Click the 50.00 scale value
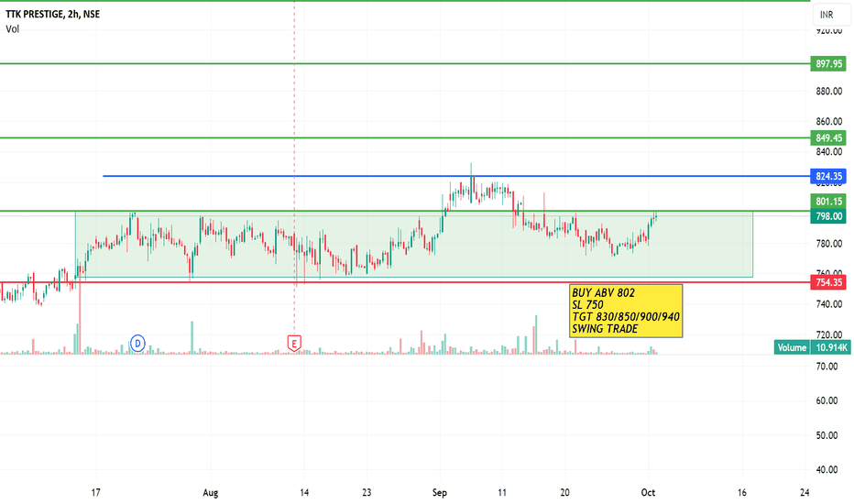This screenshot has height=504, width=854. (x=827, y=435)
